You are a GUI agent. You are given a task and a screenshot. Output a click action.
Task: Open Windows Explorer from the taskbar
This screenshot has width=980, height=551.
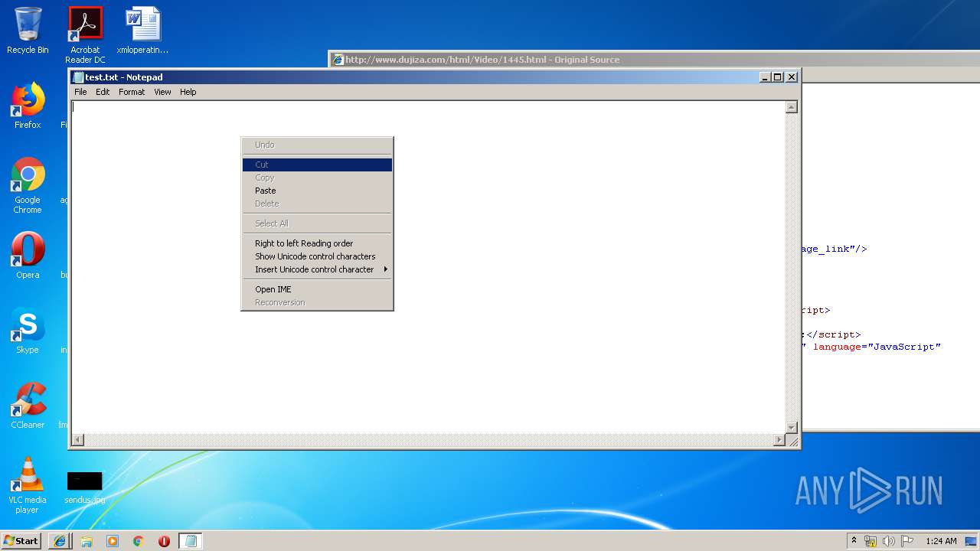pyautogui.click(x=87, y=541)
